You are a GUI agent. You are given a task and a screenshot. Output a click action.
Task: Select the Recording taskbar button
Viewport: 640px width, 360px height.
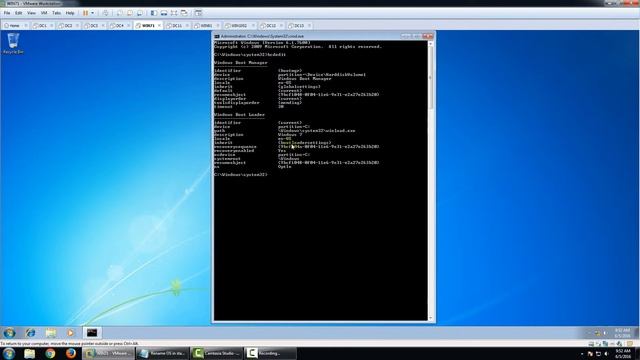(x=271, y=353)
